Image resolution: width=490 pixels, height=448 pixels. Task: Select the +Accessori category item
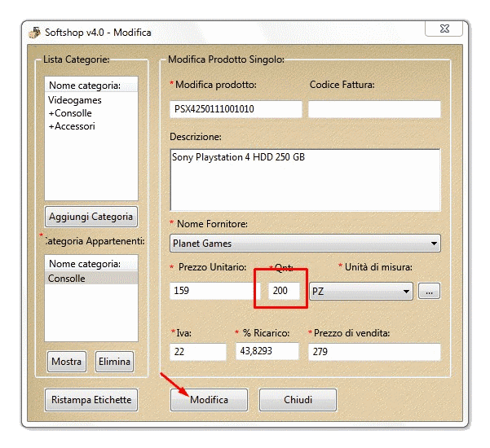tap(72, 126)
